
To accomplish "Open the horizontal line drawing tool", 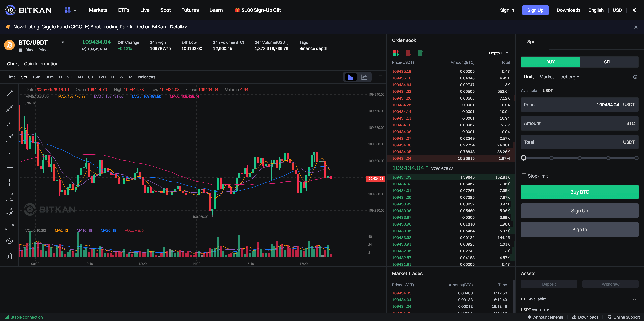I will click(9, 153).
